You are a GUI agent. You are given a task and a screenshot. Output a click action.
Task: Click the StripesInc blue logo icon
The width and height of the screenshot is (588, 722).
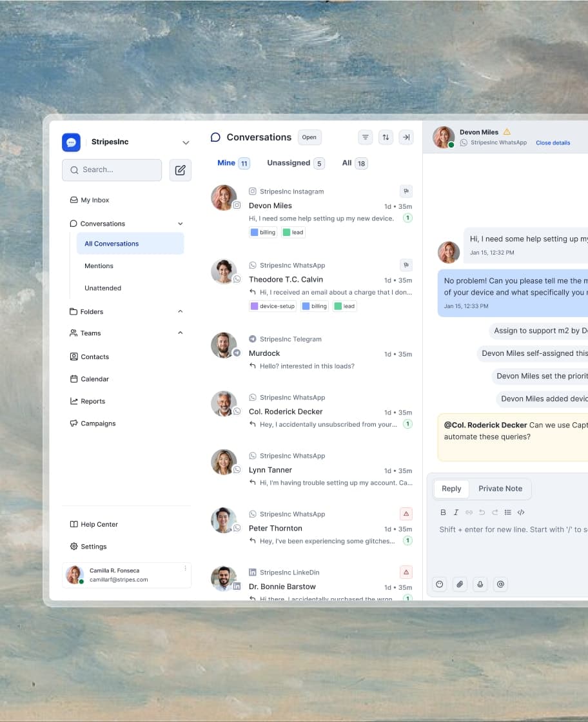tap(72, 142)
